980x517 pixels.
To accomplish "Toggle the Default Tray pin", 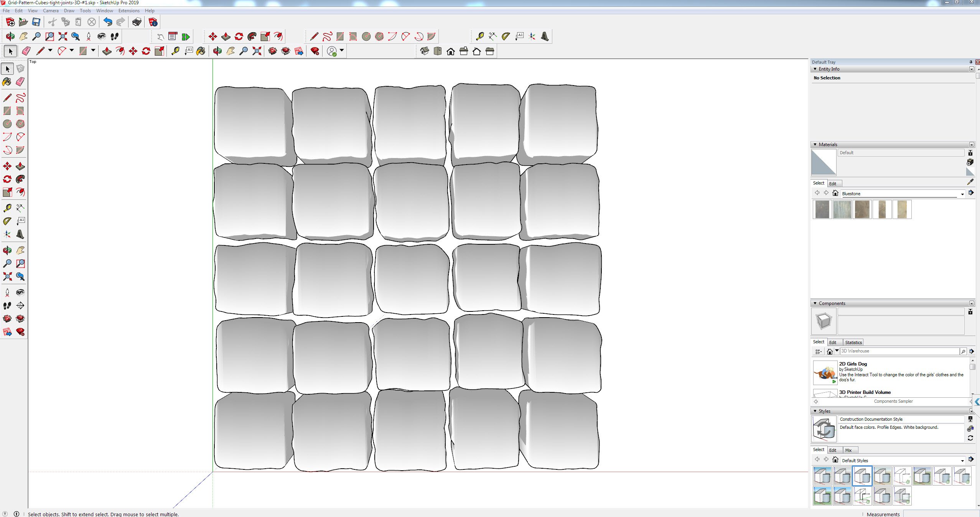I will tap(970, 62).
